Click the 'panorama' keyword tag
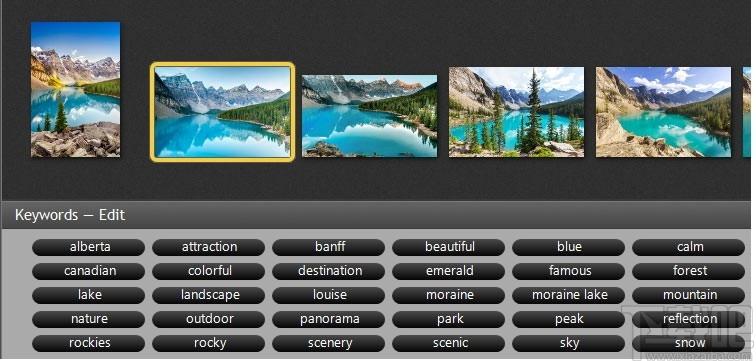The width and height of the screenshot is (756, 361). [328, 320]
